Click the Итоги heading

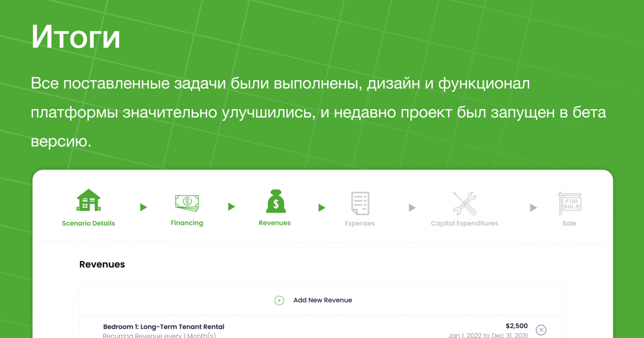[75, 37]
